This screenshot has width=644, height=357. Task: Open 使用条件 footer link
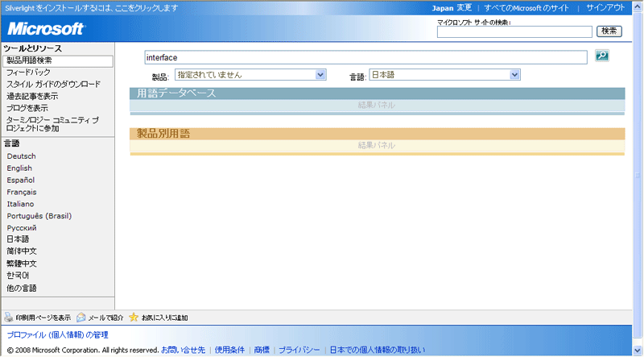pos(229,350)
